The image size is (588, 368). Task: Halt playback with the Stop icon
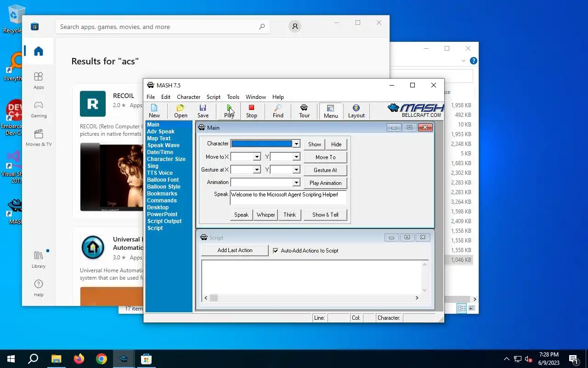[251, 111]
